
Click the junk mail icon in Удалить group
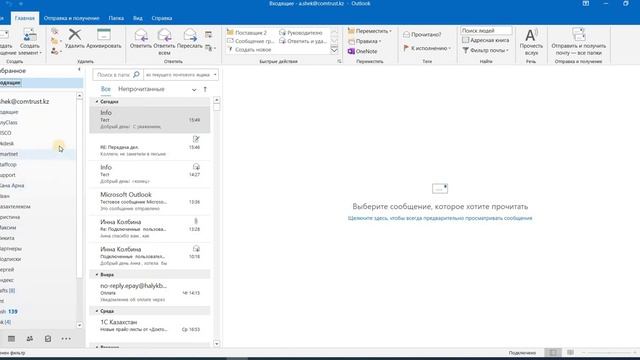pos(55,51)
